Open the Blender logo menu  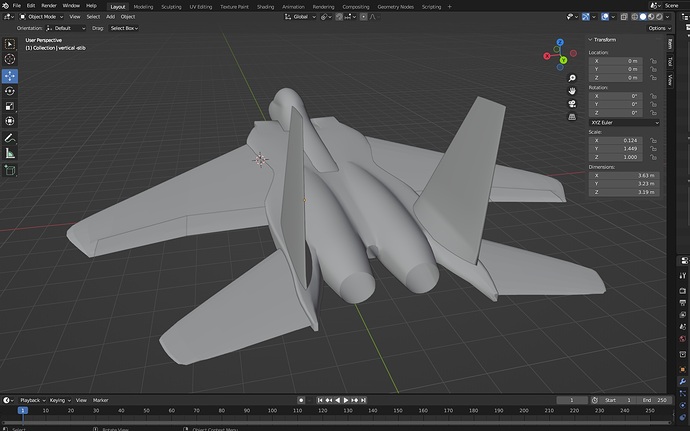point(5,6)
